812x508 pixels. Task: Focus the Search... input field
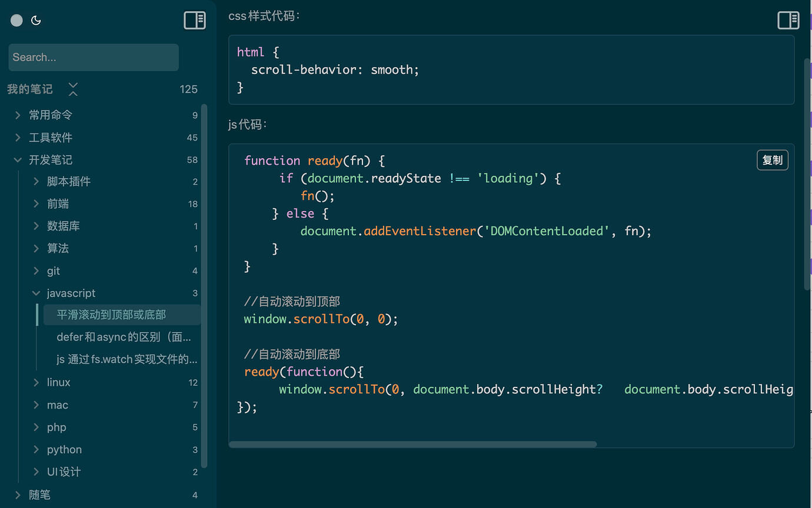tap(94, 57)
